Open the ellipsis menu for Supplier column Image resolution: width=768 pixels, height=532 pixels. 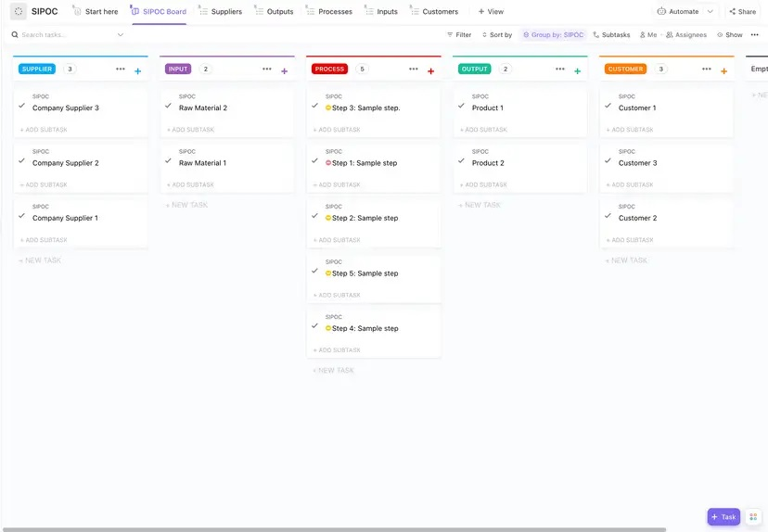point(121,69)
